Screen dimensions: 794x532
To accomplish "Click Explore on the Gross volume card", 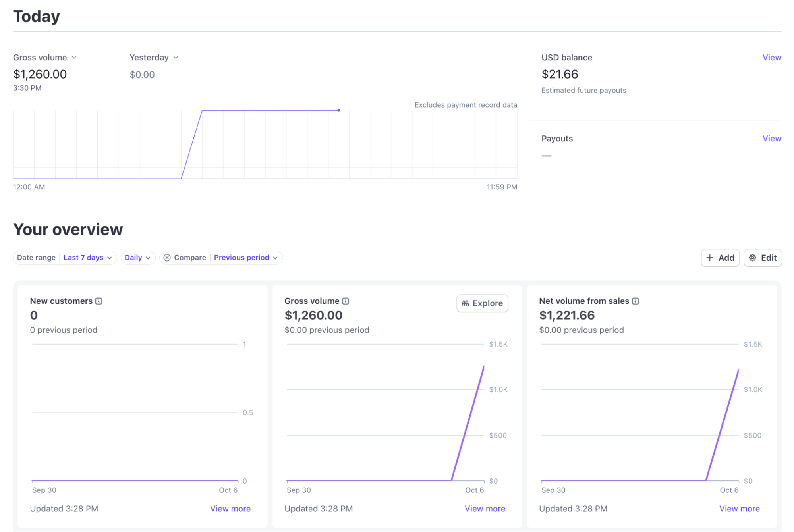I will click(482, 303).
